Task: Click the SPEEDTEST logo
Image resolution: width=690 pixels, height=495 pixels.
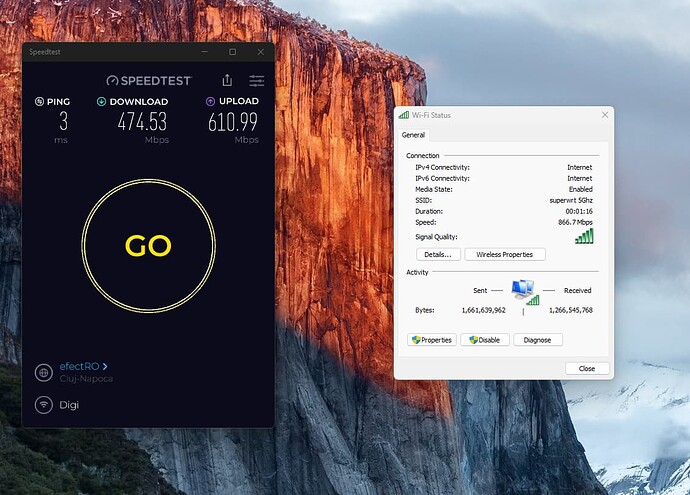Action: [149, 81]
